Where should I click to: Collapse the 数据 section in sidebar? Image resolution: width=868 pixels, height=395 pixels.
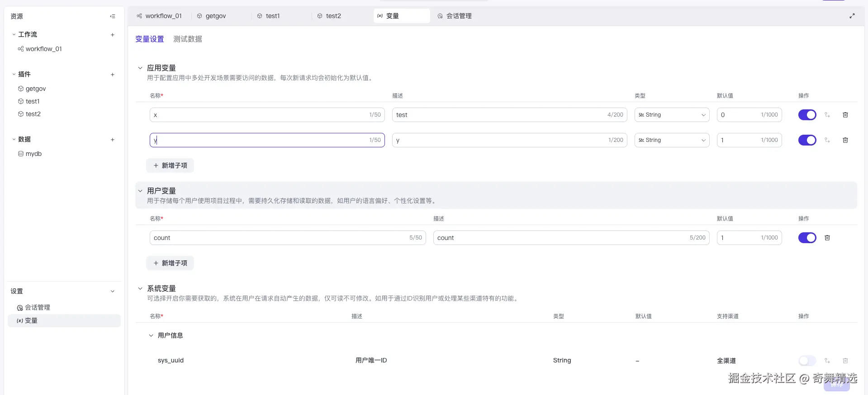pyautogui.click(x=14, y=139)
